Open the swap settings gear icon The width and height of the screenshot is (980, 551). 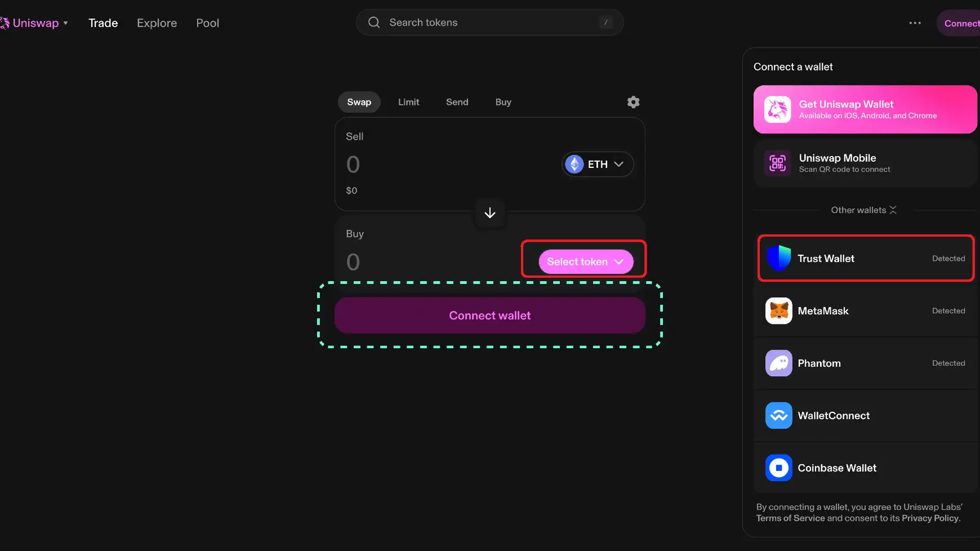(x=633, y=102)
